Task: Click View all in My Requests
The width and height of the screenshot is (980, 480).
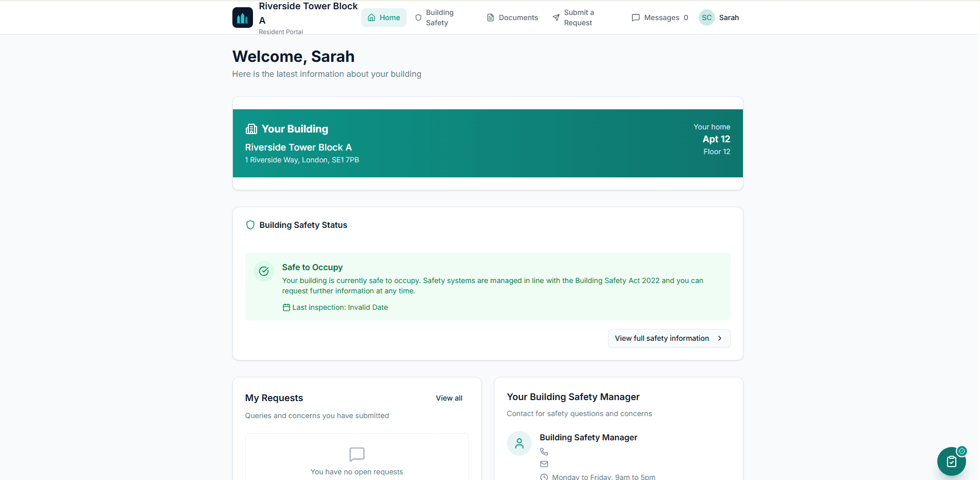Action: click(x=449, y=398)
